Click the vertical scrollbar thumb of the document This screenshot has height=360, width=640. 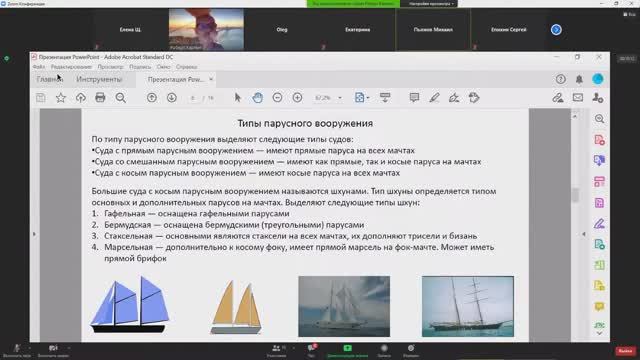pos(575,195)
